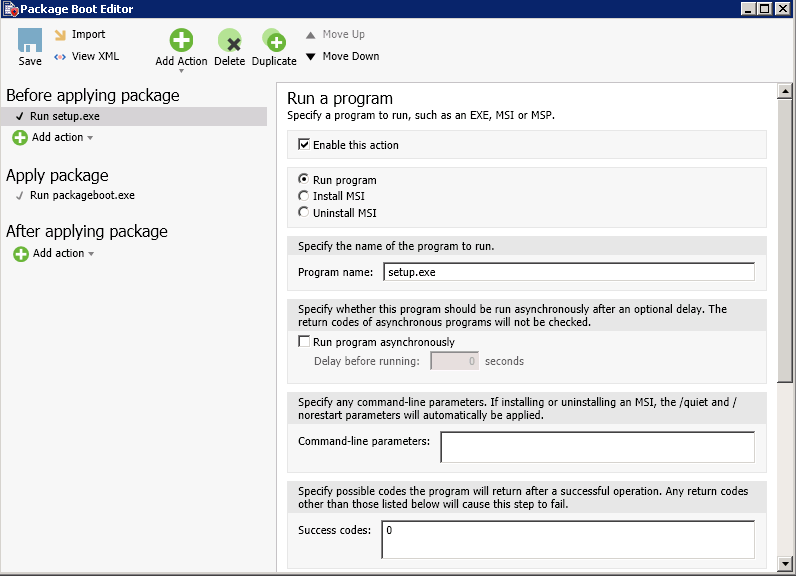Viewport: 796px width, 576px height.
Task: Enable Run program asynchronously checkbox
Action: click(x=304, y=342)
